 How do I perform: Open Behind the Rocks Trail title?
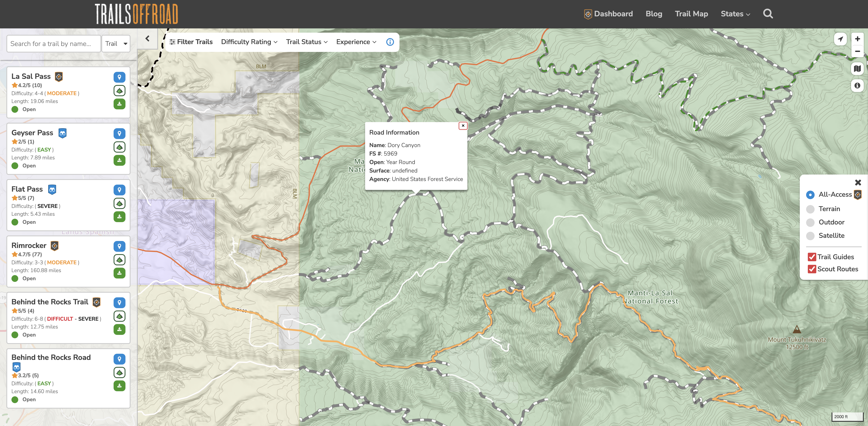point(50,302)
